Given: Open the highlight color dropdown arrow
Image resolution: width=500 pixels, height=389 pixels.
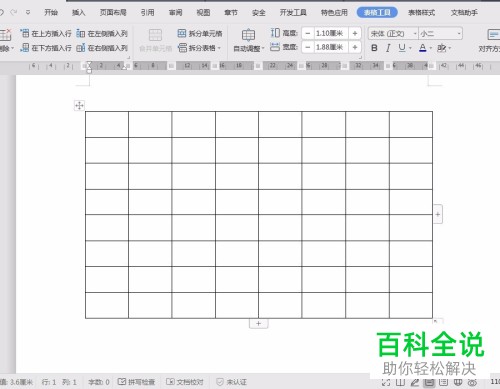Looking at the screenshot, I should pos(450,48).
